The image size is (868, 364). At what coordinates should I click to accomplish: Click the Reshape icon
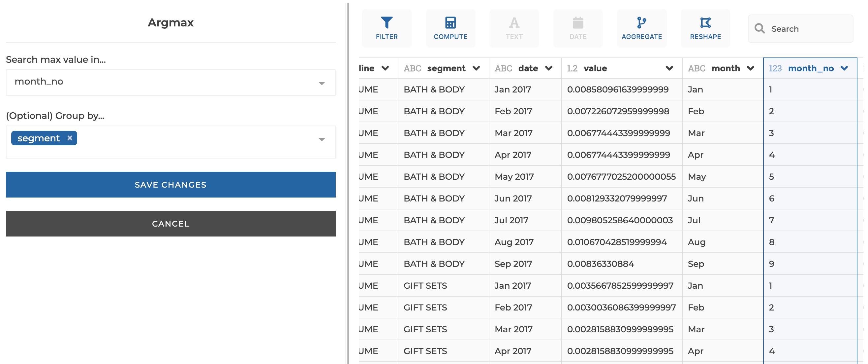click(705, 22)
